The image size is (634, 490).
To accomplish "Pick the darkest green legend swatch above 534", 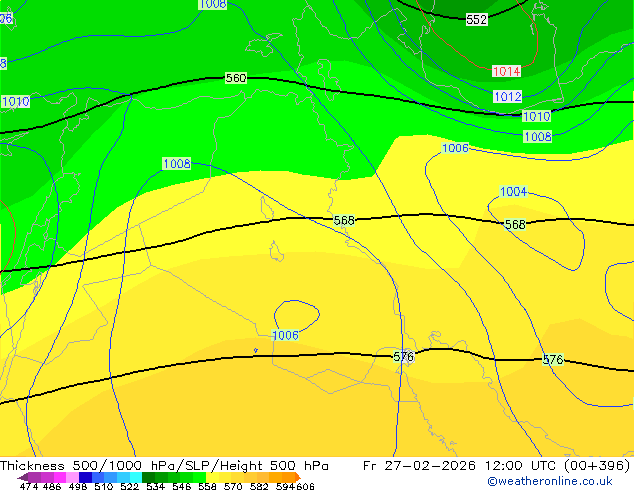I will 148,477.
